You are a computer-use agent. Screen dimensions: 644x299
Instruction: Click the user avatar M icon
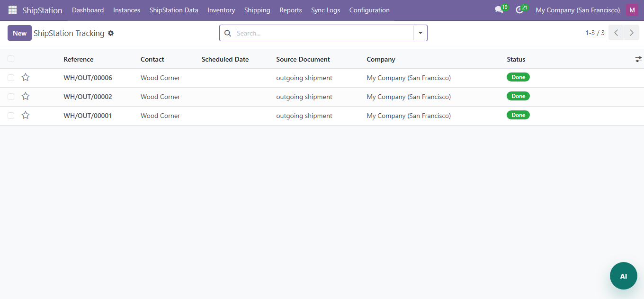[x=632, y=10]
